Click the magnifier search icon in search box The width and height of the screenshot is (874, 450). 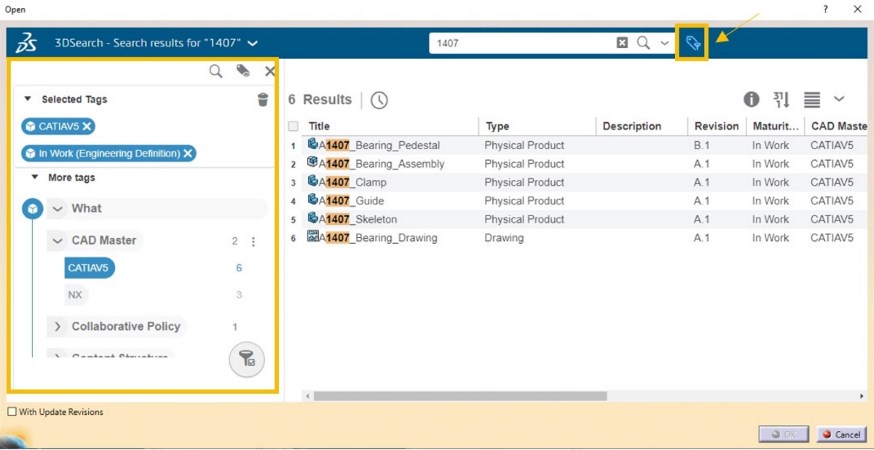(643, 43)
